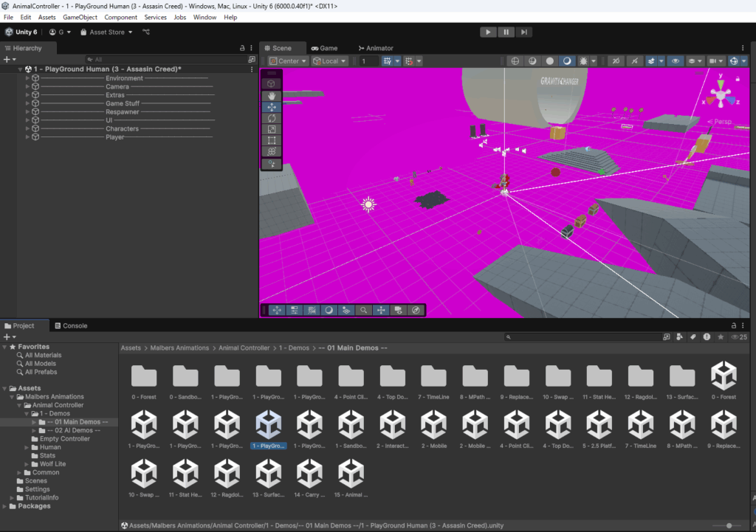756x532 pixels.
Task: Select the Scale tool
Action: tap(272, 129)
